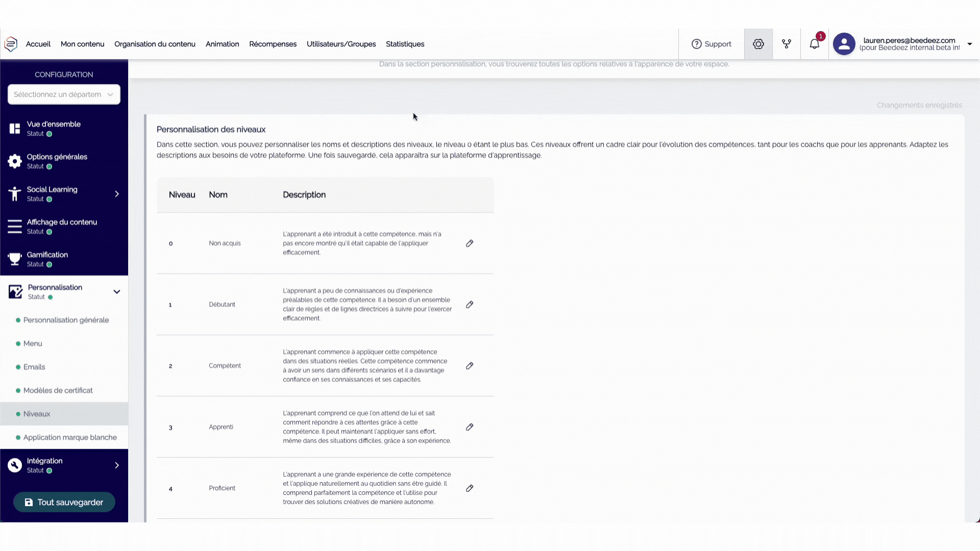Edit the Non acquis level description pencil

[470, 243]
